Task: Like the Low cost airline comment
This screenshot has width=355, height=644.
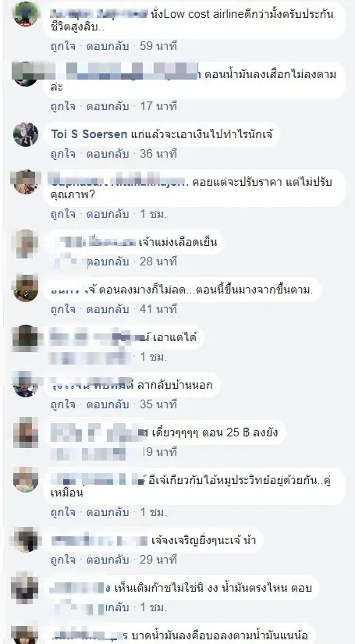Action: pyautogui.click(x=62, y=46)
